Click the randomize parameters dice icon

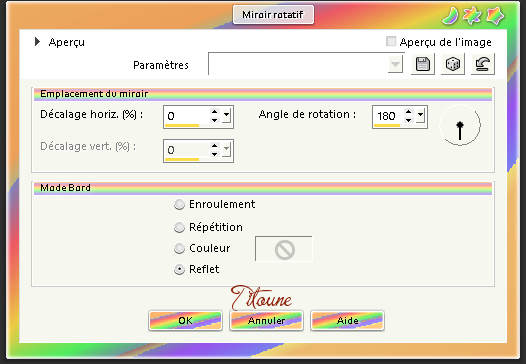(x=453, y=64)
